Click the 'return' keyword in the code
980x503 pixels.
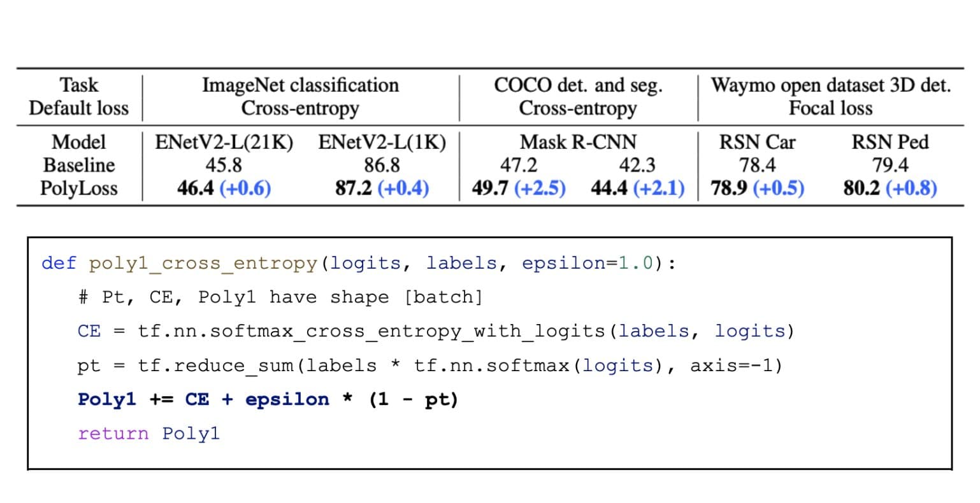pyautogui.click(x=113, y=434)
